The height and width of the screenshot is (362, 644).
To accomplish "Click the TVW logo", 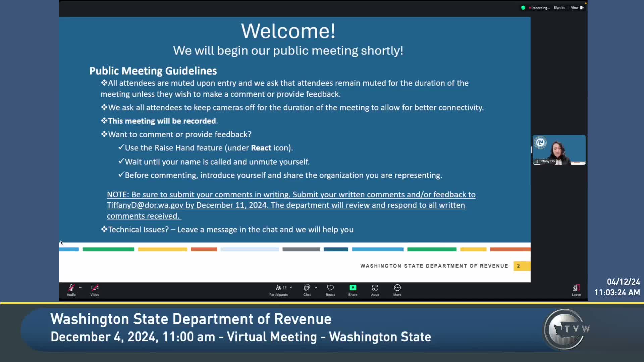I will pos(567,329).
